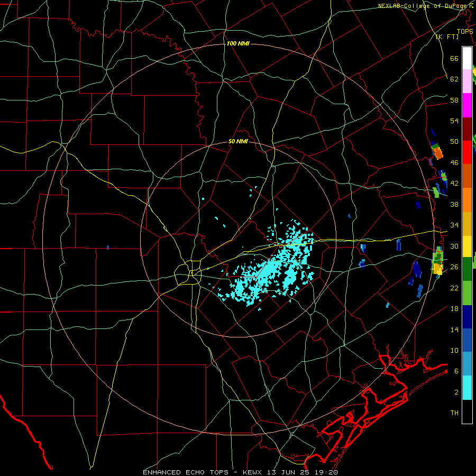
Task: Click the TOPS legend title
Action: point(465,32)
